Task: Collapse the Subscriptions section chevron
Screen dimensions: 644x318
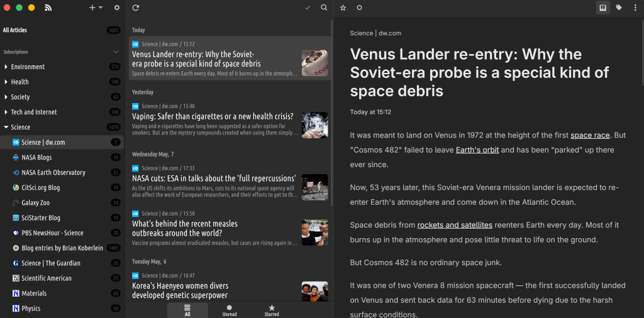Action: tap(116, 52)
